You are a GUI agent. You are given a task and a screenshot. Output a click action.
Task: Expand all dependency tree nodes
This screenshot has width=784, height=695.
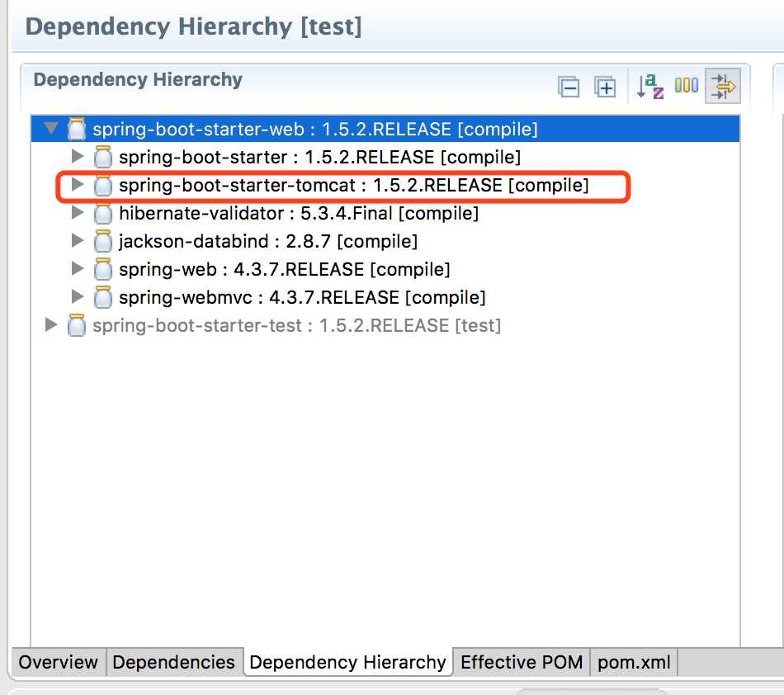605,87
